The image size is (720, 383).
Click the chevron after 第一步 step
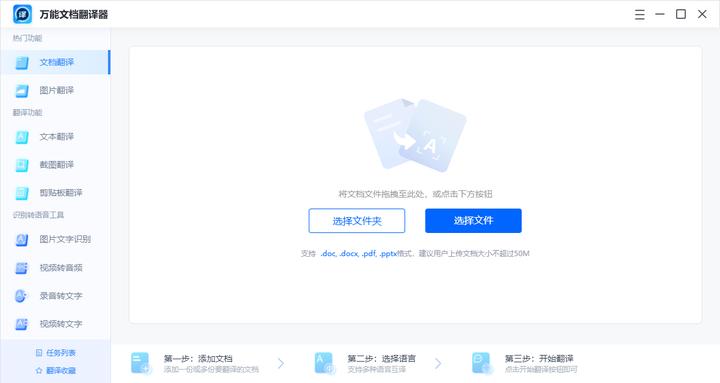point(281,364)
